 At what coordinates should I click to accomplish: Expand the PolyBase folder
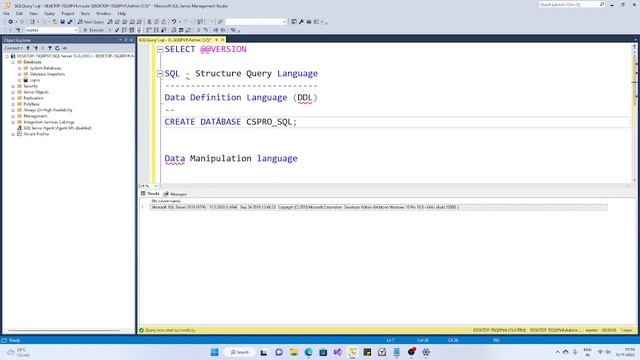coord(13,104)
